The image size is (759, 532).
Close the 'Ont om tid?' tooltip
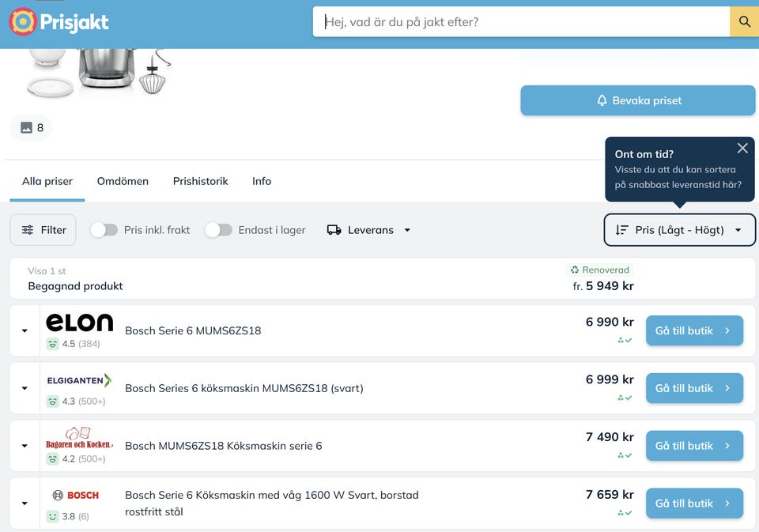point(742,148)
